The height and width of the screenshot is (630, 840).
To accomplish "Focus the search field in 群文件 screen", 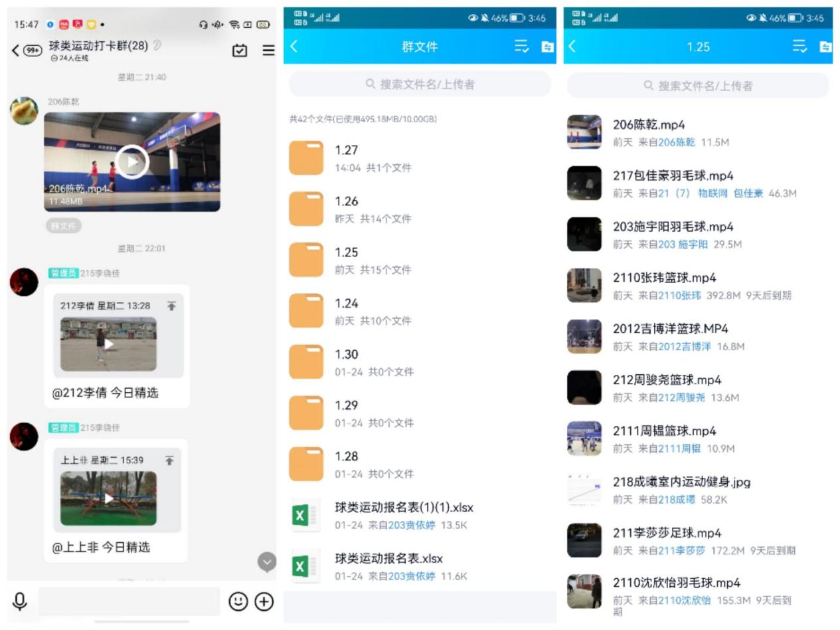I will pos(420,84).
